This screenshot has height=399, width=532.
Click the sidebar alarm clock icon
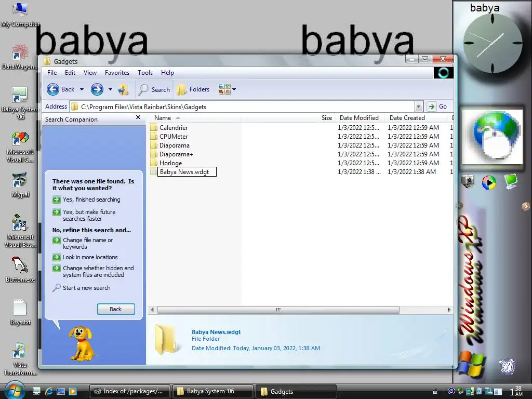507,366
